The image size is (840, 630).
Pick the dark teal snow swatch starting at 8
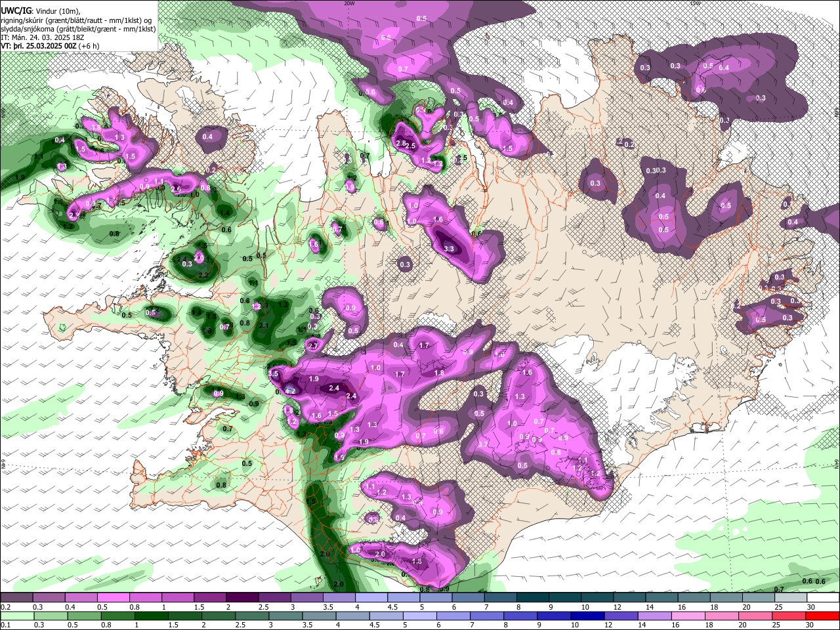click(533, 598)
